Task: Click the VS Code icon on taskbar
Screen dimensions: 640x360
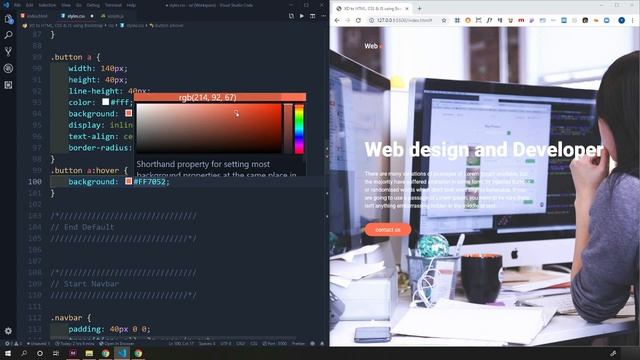Action: [122, 353]
